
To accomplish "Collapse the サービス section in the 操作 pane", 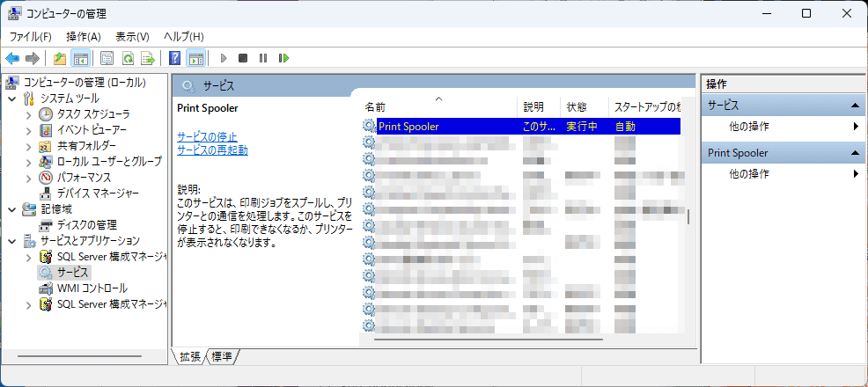I will click(853, 106).
